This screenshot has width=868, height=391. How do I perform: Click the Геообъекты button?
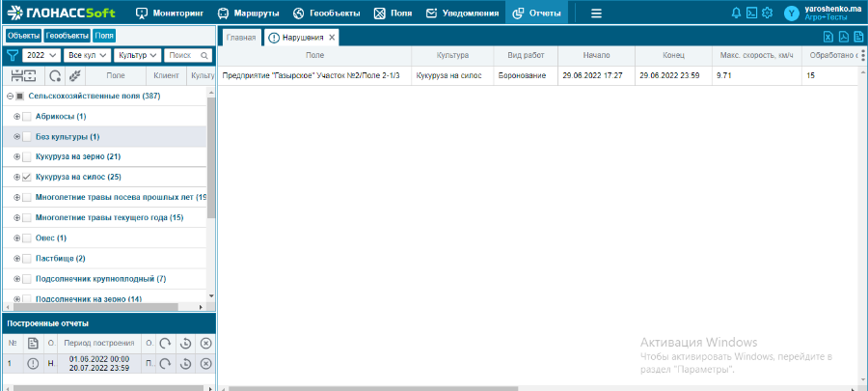pyautogui.click(x=67, y=36)
